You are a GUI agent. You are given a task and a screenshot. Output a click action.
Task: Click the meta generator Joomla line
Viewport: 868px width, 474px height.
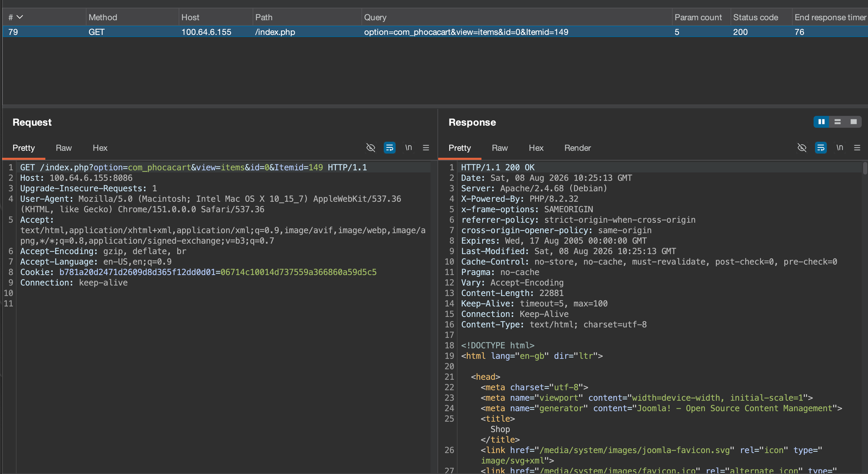point(661,408)
